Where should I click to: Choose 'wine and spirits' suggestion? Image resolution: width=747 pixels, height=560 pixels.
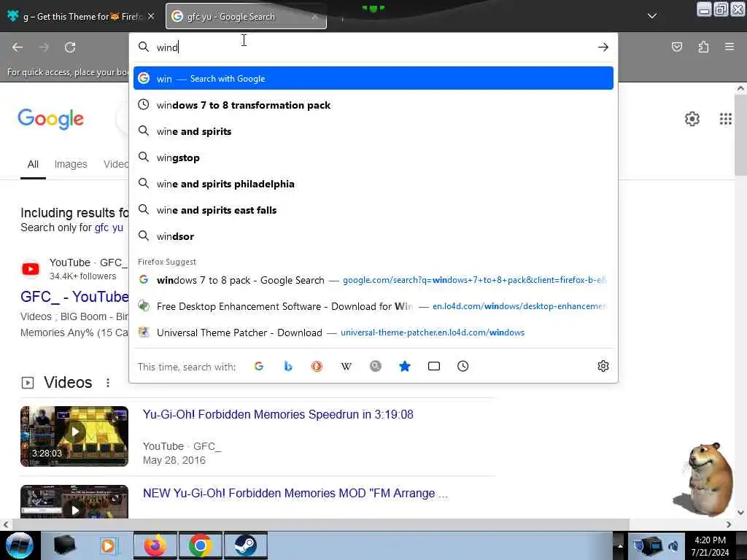[x=373, y=131]
